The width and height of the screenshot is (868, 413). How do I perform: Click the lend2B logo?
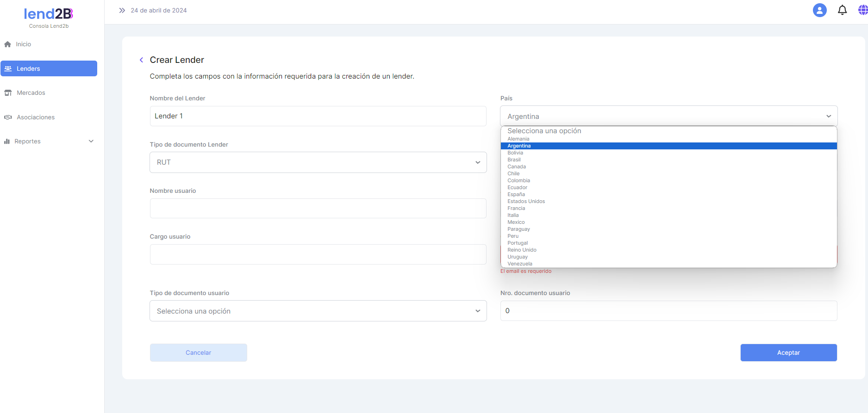pyautogui.click(x=49, y=14)
